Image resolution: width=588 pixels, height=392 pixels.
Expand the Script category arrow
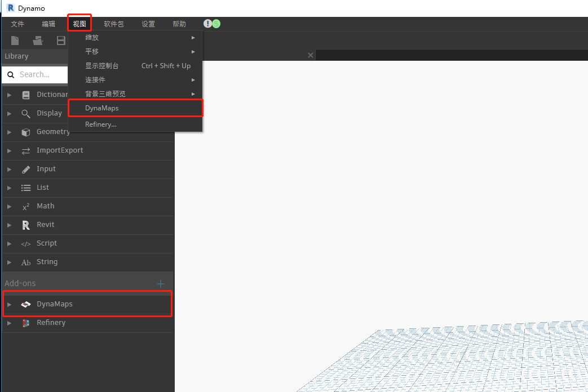[x=10, y=244]
